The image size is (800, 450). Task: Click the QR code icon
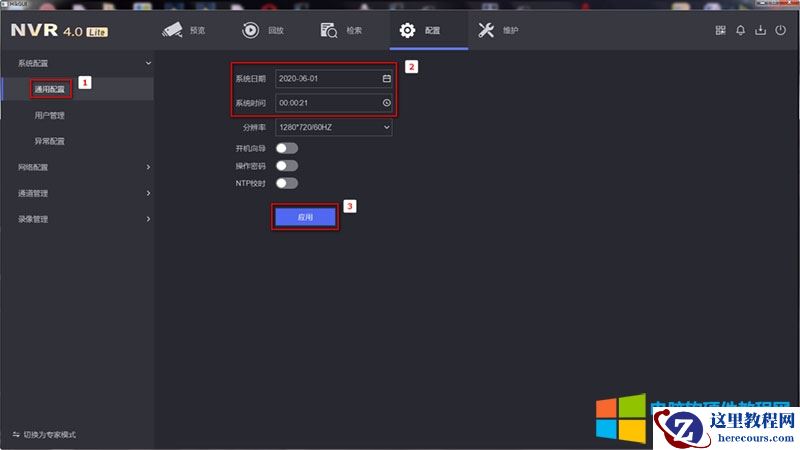720,31
